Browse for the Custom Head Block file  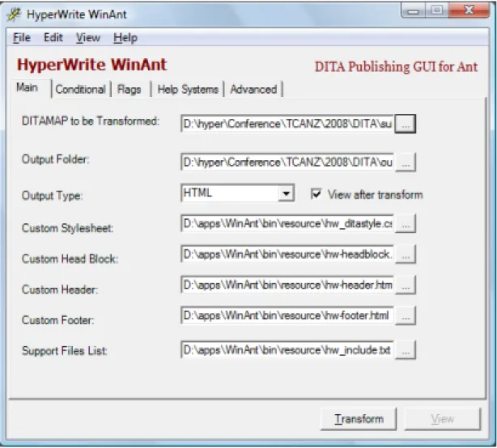click(x=406, y=255)
